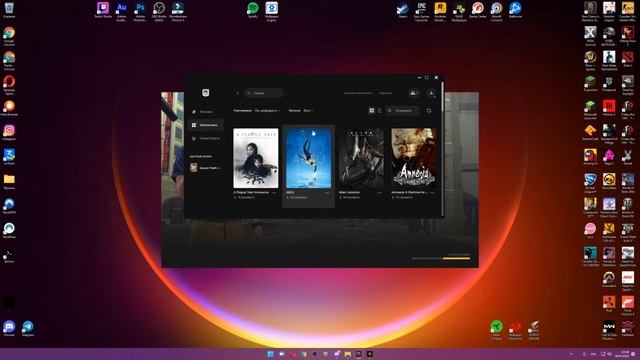Click install under ABZU
The width and height of the screenshot is (640, 360).
tap(297, 198)
